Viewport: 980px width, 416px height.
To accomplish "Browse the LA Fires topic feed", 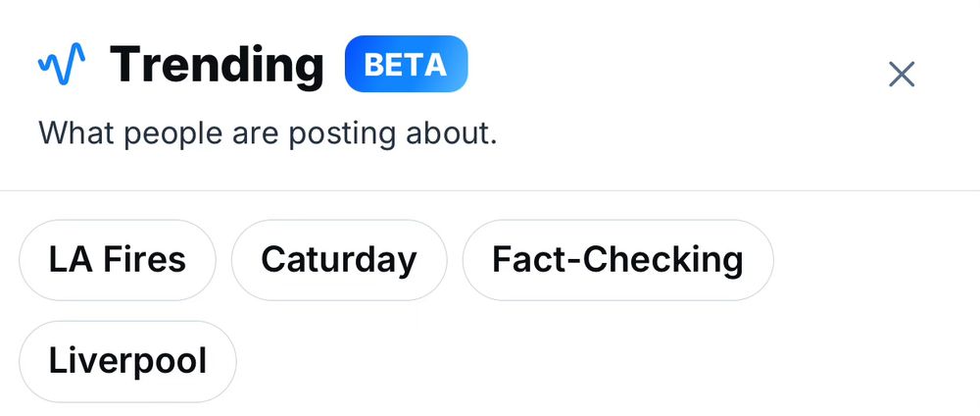I will point(118,260).
